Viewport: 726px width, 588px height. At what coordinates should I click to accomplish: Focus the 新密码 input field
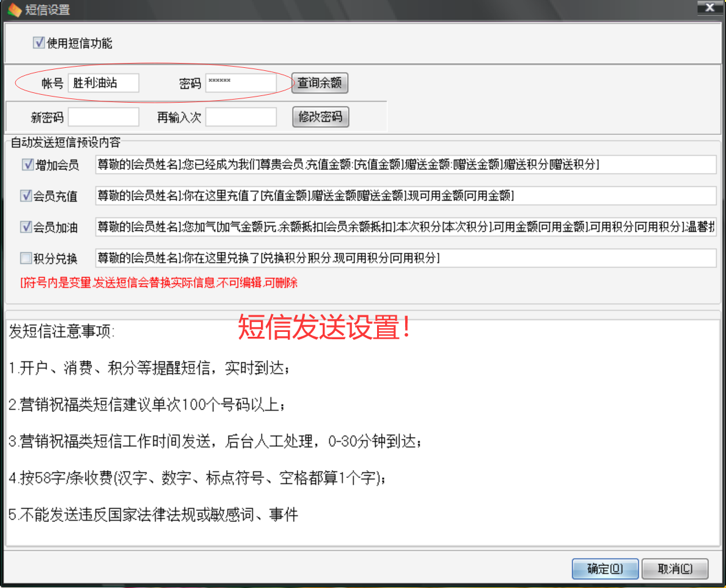(x=103, y=117)
